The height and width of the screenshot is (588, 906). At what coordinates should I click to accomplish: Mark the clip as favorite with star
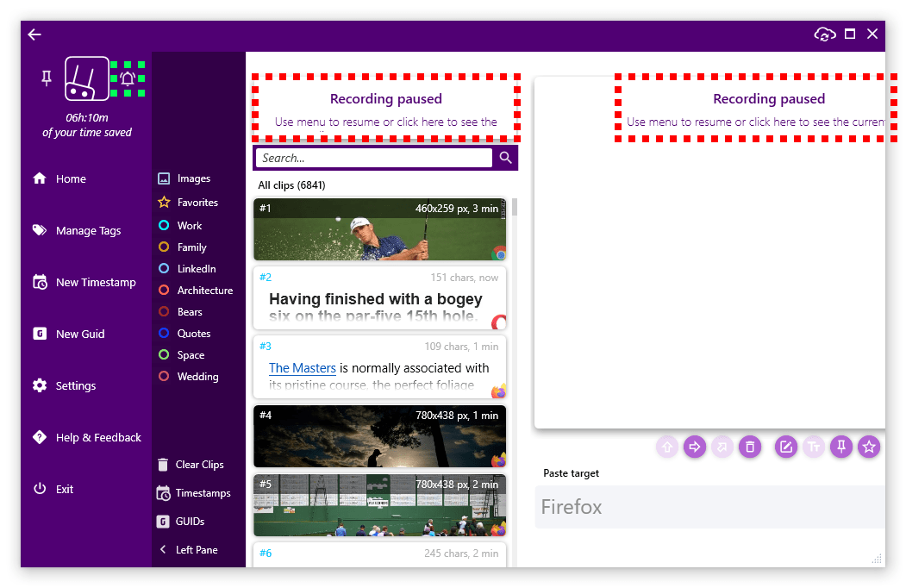(x=869, y=447)
